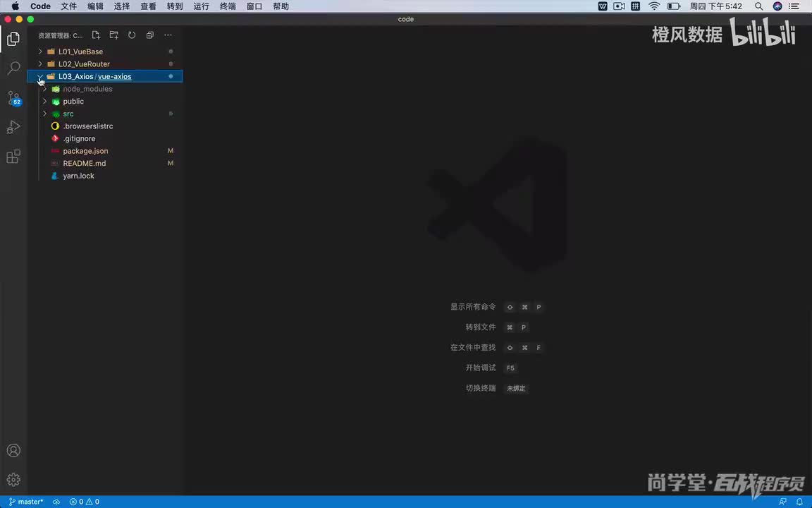812x508 pixels.
Task: Open the Chinese input method icon
Action: click(x=635, y=6)
